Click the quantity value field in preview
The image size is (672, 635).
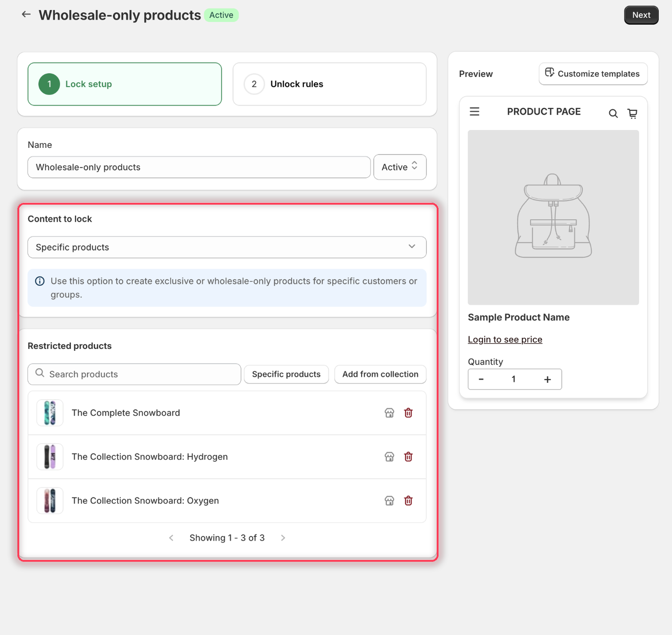click(x=514, y=379)
